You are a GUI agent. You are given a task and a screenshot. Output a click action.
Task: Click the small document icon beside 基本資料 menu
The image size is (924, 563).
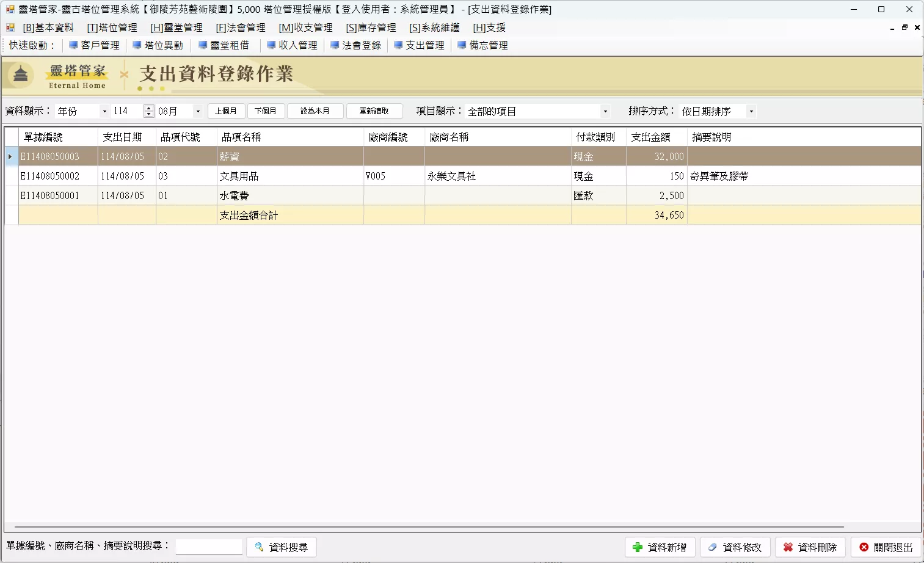10,27
